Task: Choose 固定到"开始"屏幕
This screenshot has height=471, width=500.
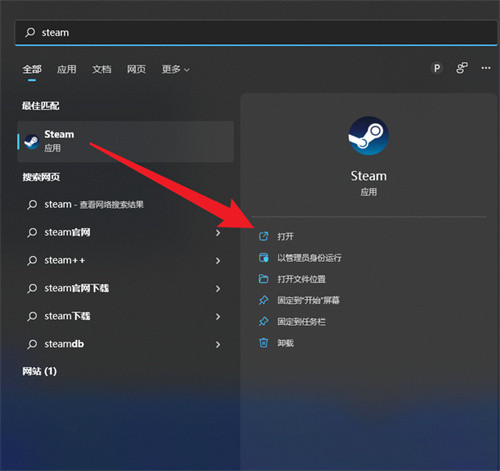Action: (308, 300)
